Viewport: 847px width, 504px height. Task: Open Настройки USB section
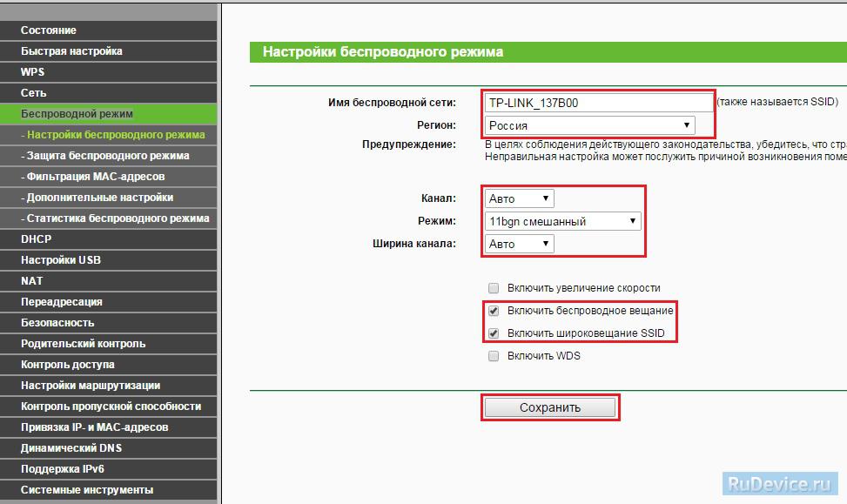click(108, 260)
